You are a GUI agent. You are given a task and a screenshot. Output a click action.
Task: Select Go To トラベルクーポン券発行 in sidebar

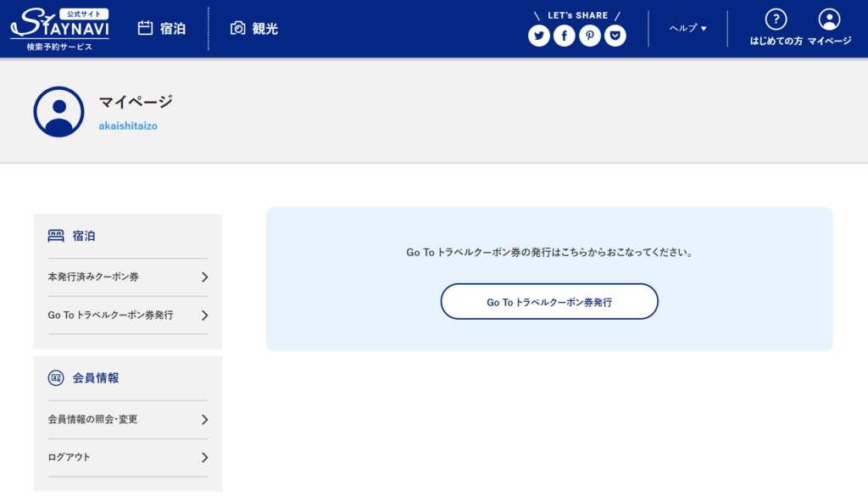(111, 316)
